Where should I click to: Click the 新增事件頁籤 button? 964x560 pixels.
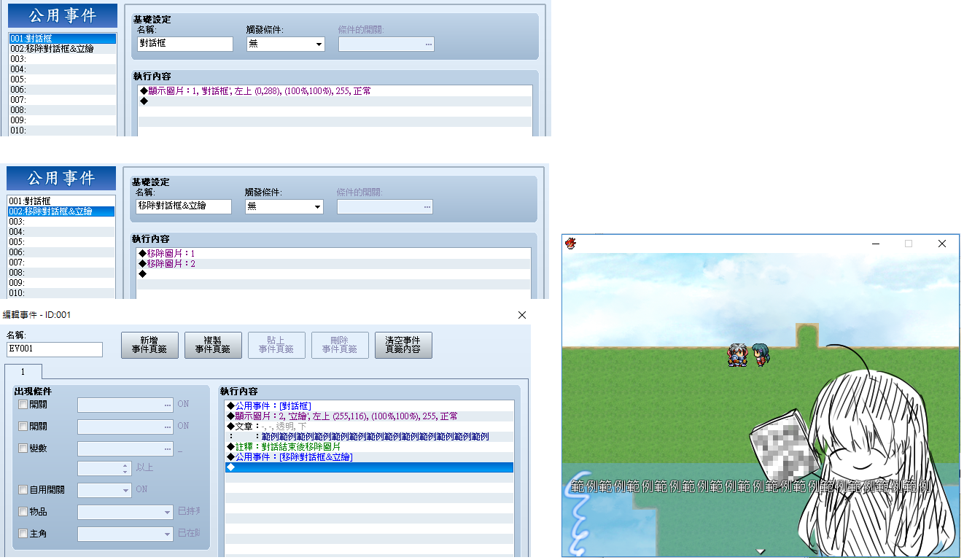pyautogui.click(x=149, y=346)
